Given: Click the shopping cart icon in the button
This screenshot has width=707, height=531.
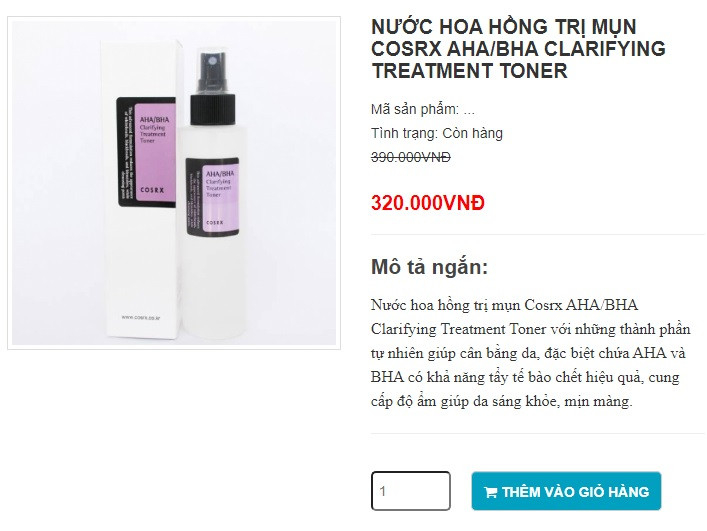Looking at the screenshot, I should click(x=491, y=492).
